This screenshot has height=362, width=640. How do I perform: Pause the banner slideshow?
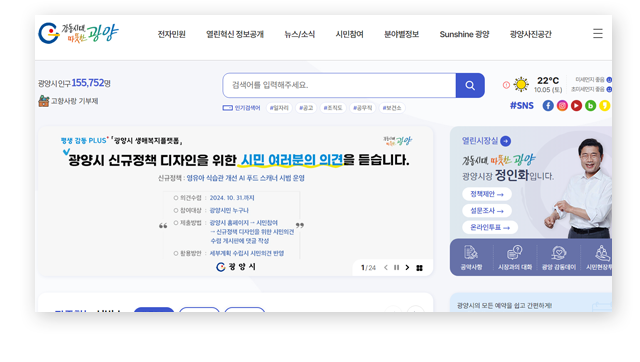(396, 268)
